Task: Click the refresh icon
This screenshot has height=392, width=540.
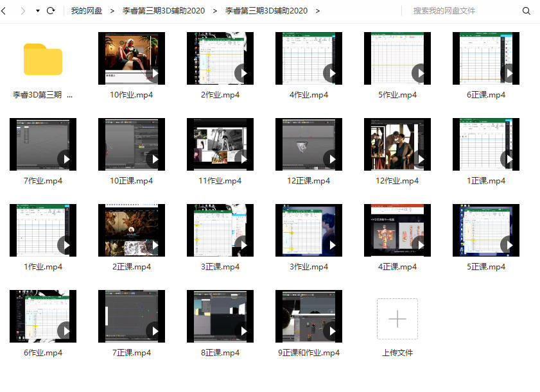Action: (x=51, y=11)
